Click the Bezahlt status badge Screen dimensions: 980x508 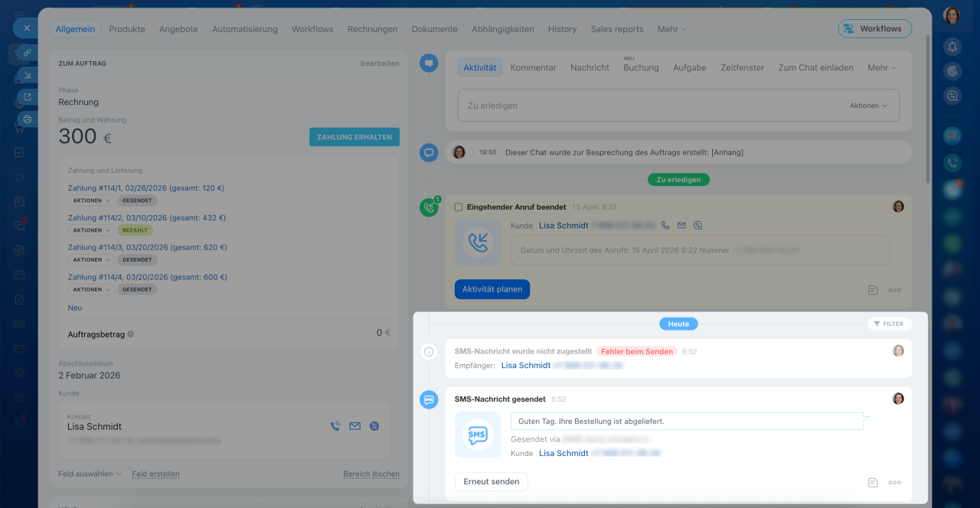coord(136,230)
